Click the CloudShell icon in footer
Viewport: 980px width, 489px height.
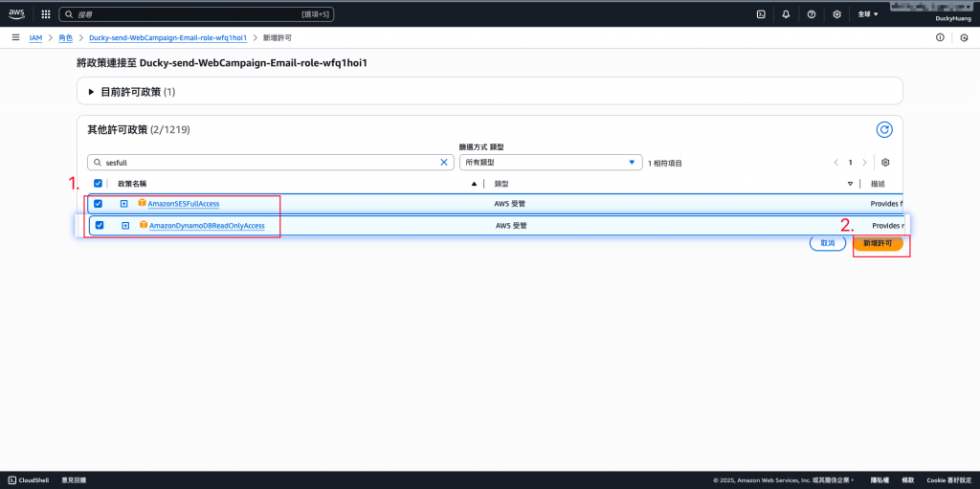tap(12, 479)
